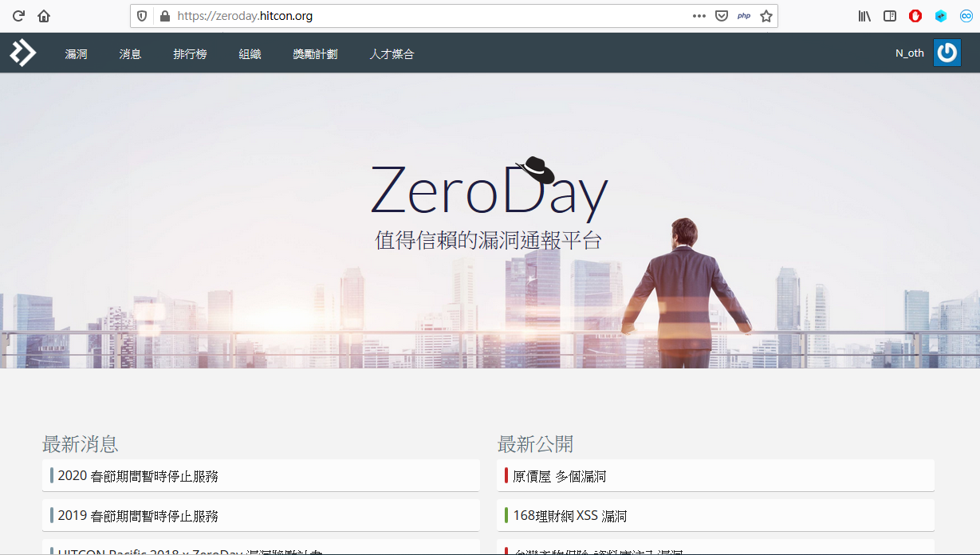Image resolution: width=980 pixels, height=555 pixels.
Task: Open disclosure 原價屋 多個漏洞
Action: (715, 475)
